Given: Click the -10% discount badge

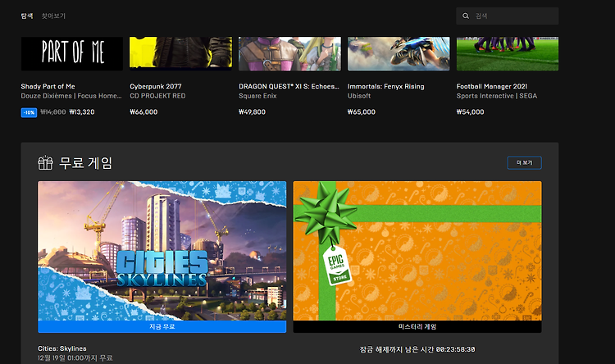Looking at the screenshot, I should [x=29, y=112].
